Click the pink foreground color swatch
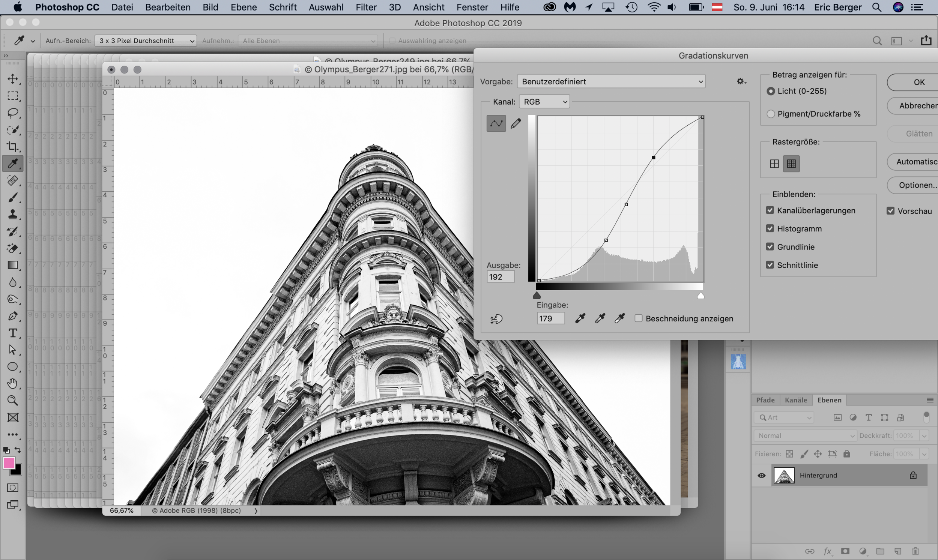This screenshot has width=938, height=560. [9, 463]
